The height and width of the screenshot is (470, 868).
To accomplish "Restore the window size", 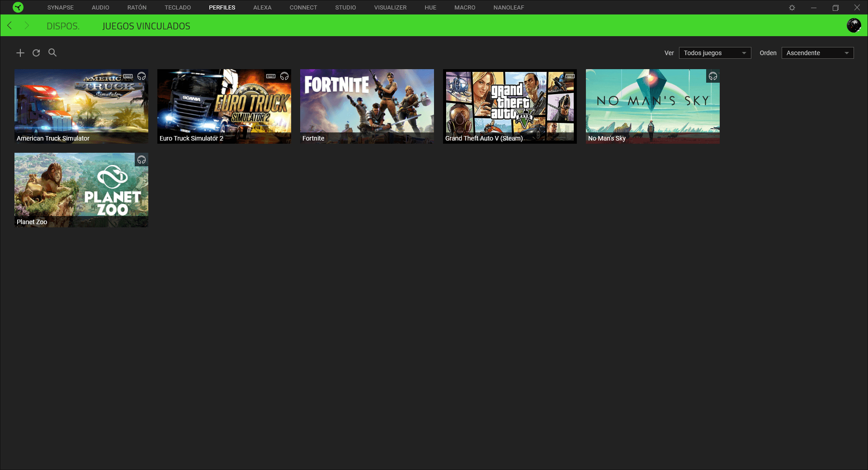I will point(835,8).
